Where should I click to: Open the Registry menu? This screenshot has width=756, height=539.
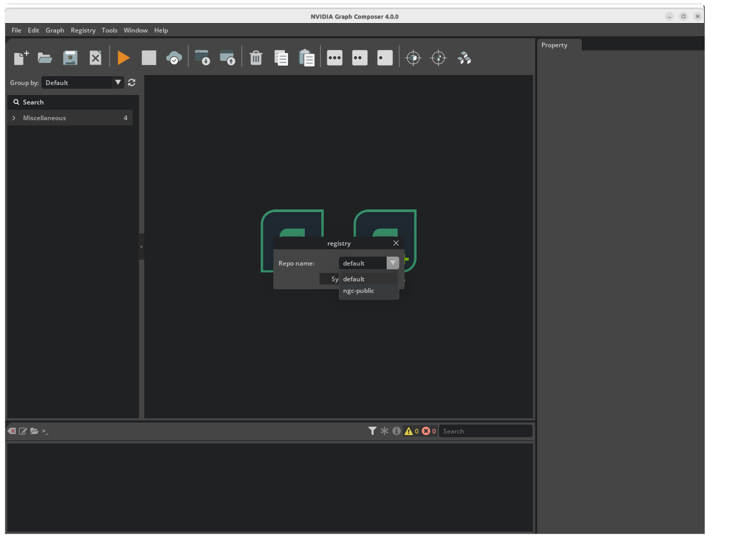pyautogui.click(x=83, y=30)
